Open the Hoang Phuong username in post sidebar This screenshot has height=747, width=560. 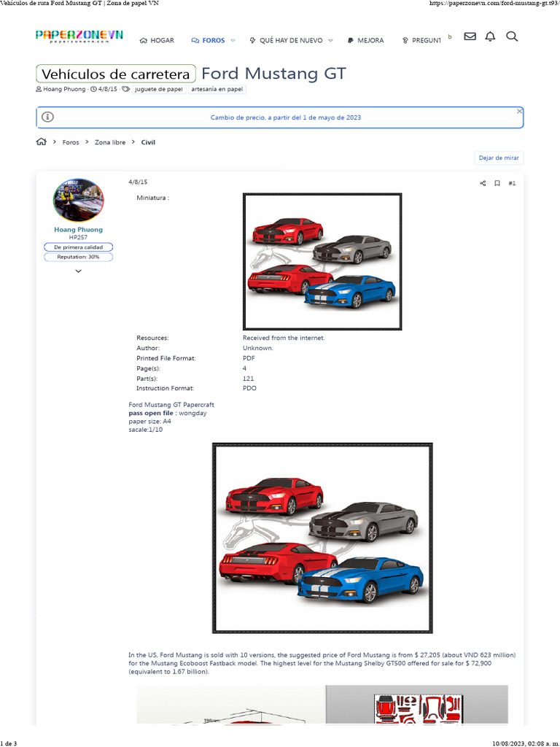click(79, 230)
